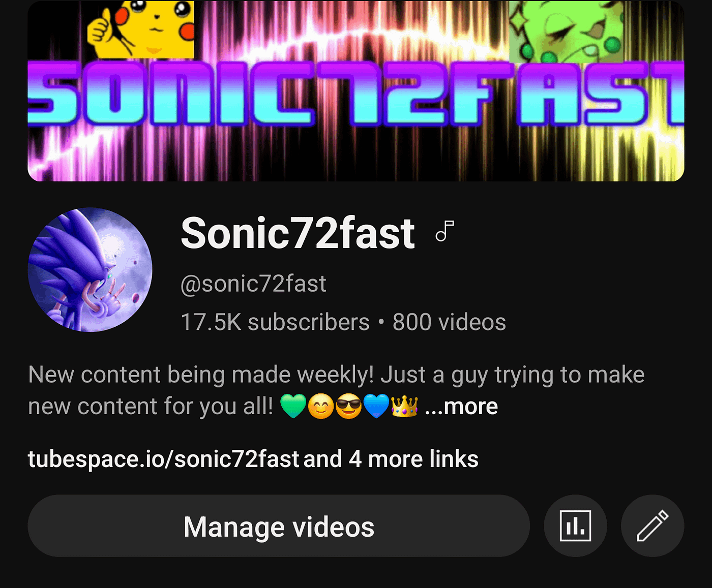Tap the green cactus character in banner

(x=566, y=31)
